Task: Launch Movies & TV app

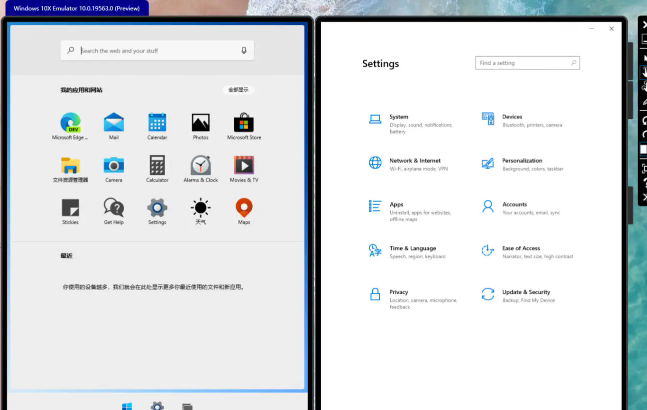Action: tap(244, 166)
